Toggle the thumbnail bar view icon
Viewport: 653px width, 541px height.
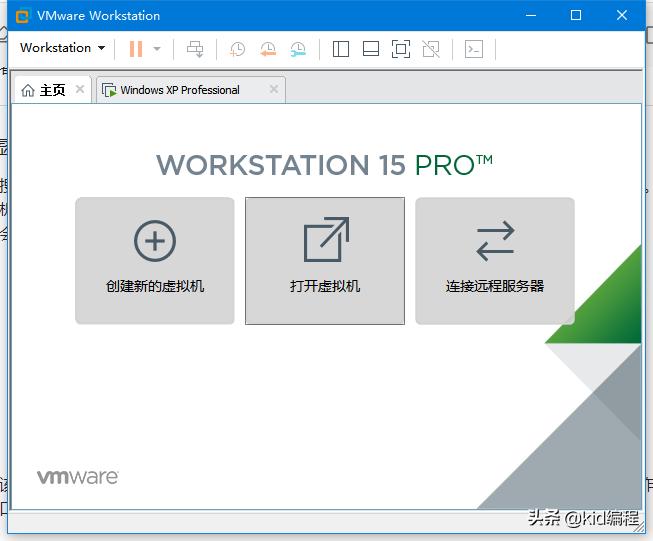click(371, 49)
